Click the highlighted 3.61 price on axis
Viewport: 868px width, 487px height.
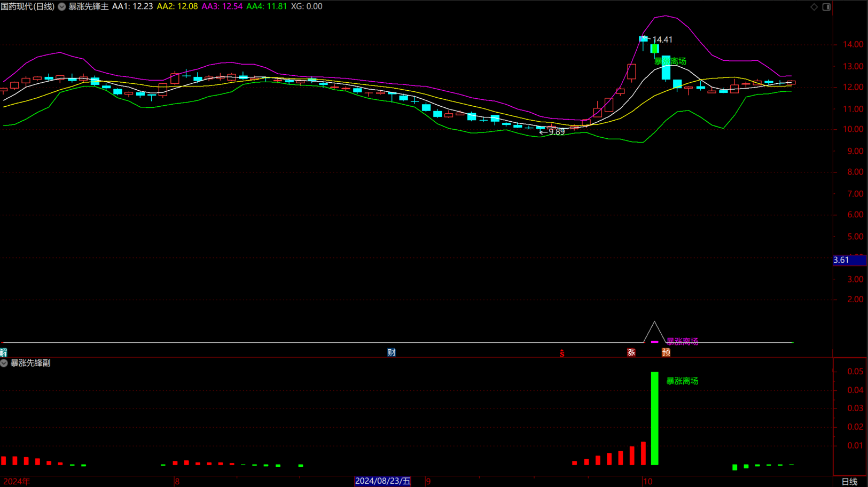point(849,260)
